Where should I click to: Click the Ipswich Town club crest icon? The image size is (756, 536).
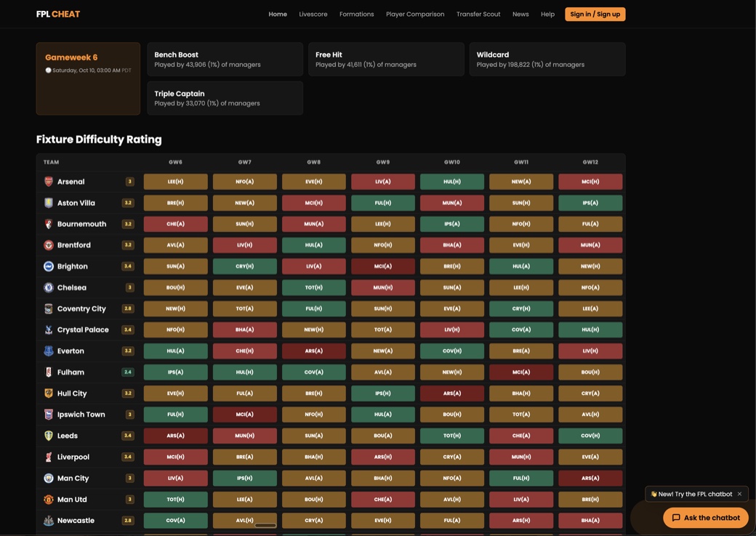pyautogui.click(x=49, y=415)
